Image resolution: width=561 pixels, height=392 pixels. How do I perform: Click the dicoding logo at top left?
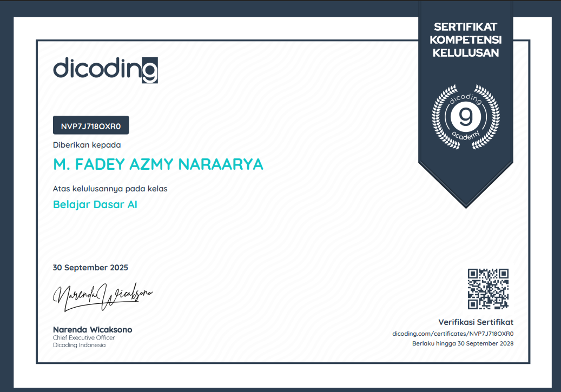(105, 69)
